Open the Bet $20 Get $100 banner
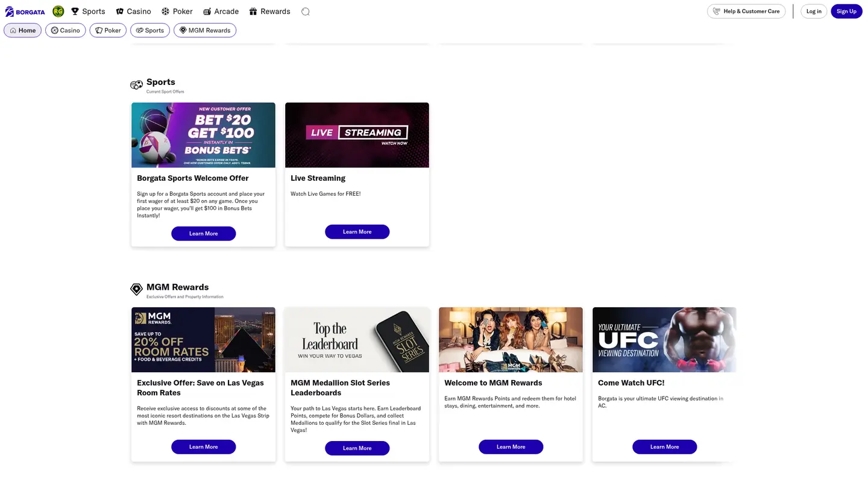Screen dimensions: 868x488 coord(204,135)
